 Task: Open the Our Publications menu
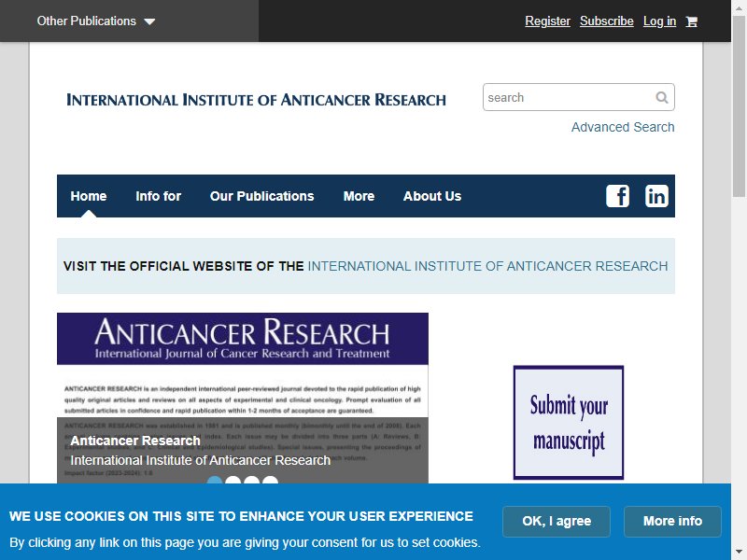click(262, 196)
